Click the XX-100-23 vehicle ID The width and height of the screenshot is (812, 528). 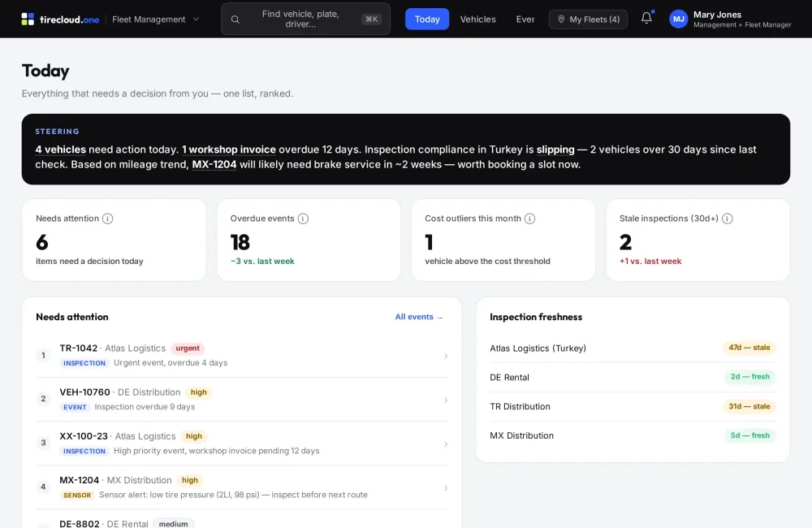[84, 436]
